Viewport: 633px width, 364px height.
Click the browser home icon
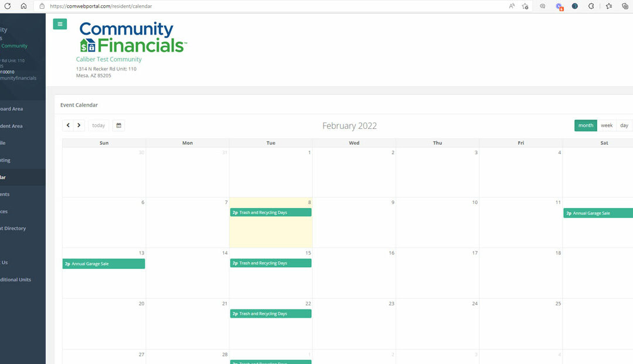point(23,6)
